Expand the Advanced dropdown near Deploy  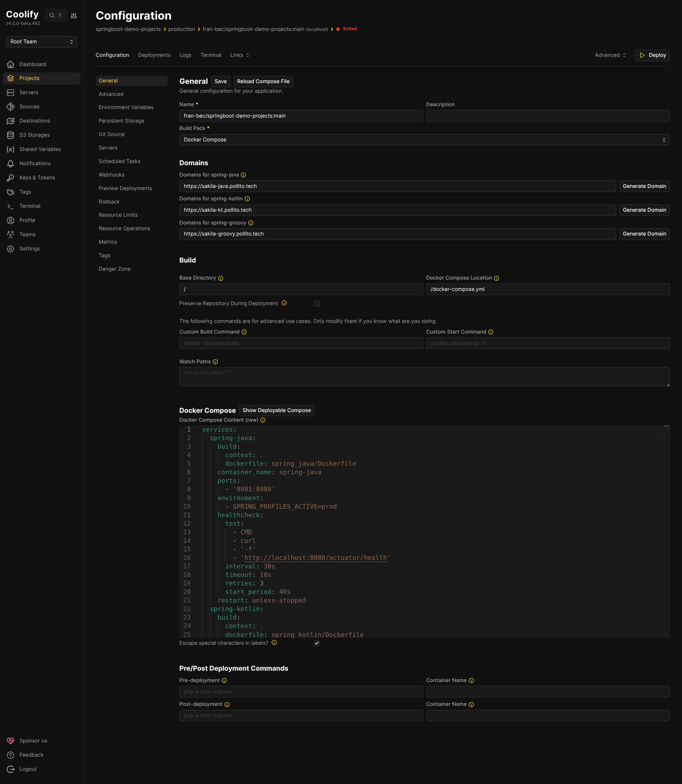pos(610,55)
